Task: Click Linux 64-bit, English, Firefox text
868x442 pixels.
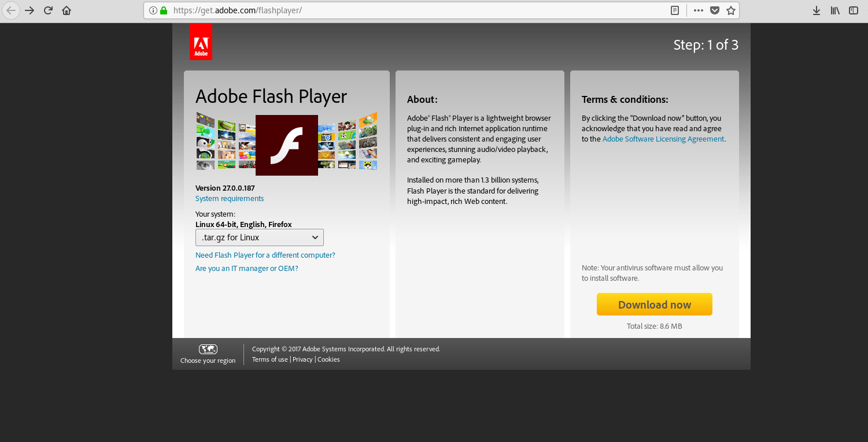Action: pyautogui.click(x=243, y=225)
